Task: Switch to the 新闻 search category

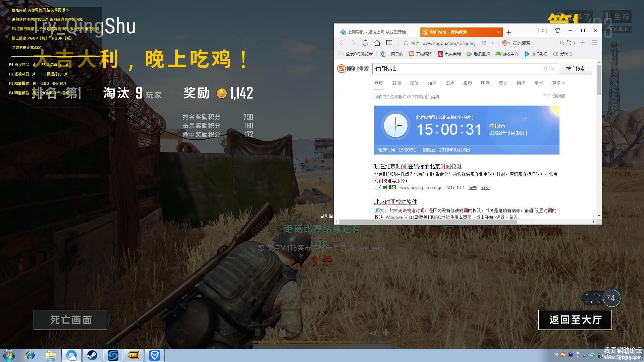Action: tap(396, 83)
